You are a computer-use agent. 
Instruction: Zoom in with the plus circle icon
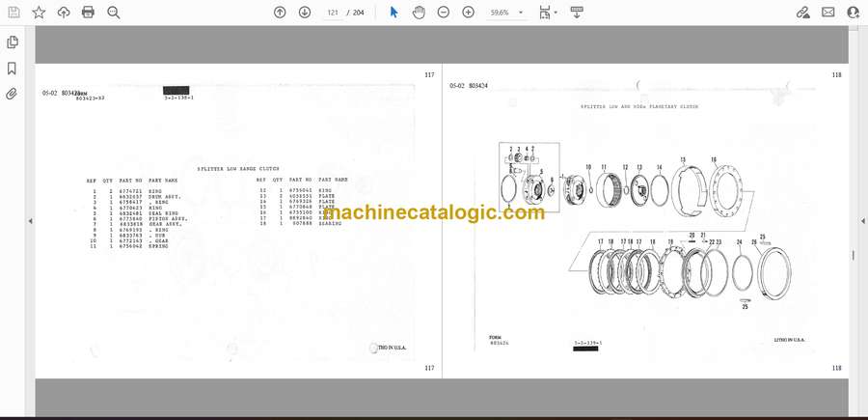tap(469, 13)
